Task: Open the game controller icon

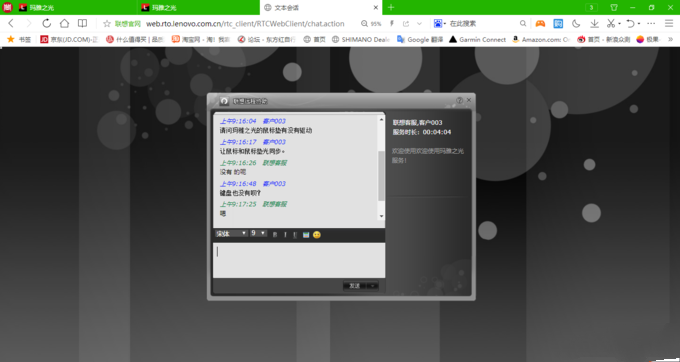Action: (x=540, y=23)
